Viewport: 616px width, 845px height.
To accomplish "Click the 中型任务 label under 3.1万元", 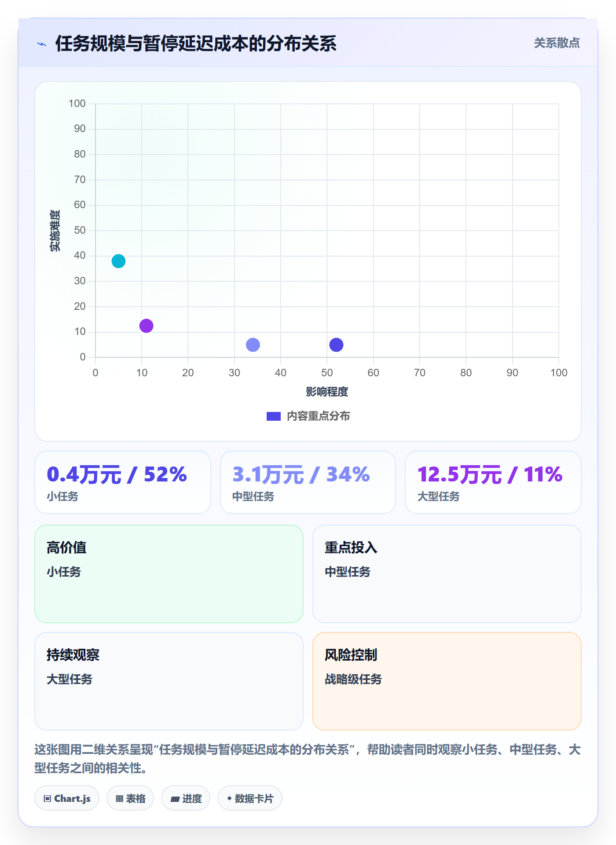I will click(x=253, y=496).
